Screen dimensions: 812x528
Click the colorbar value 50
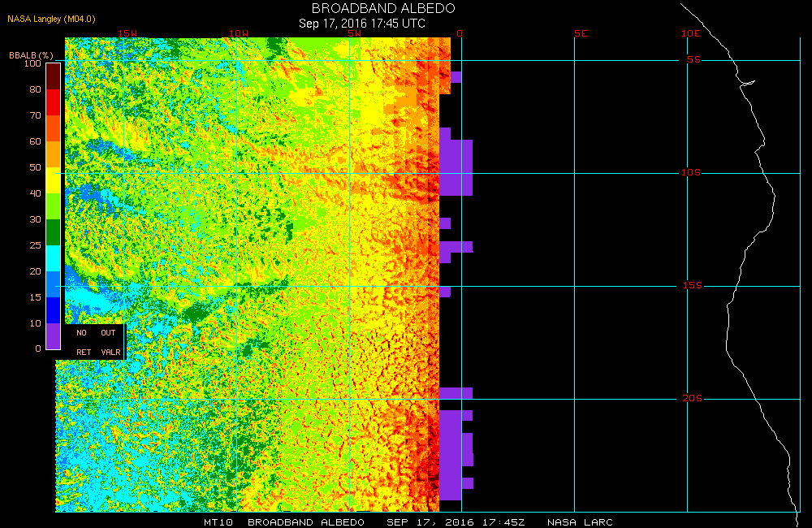[35, 167]
